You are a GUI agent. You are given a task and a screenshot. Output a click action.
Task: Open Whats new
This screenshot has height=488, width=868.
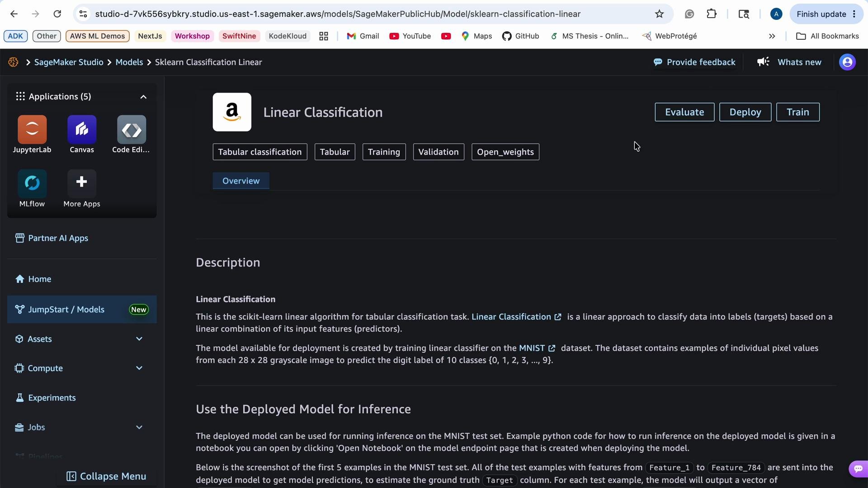pyautogui.click(x=789, y=62)
